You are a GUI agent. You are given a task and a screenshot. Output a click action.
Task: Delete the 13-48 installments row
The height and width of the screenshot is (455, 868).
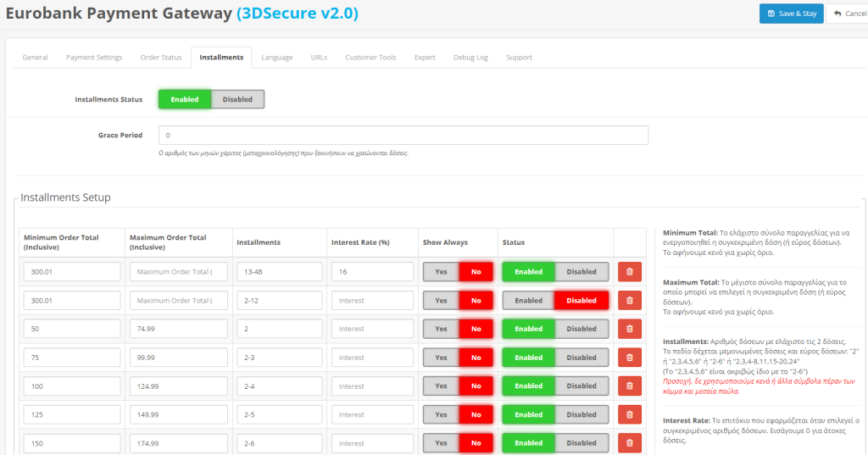(630, 272)
